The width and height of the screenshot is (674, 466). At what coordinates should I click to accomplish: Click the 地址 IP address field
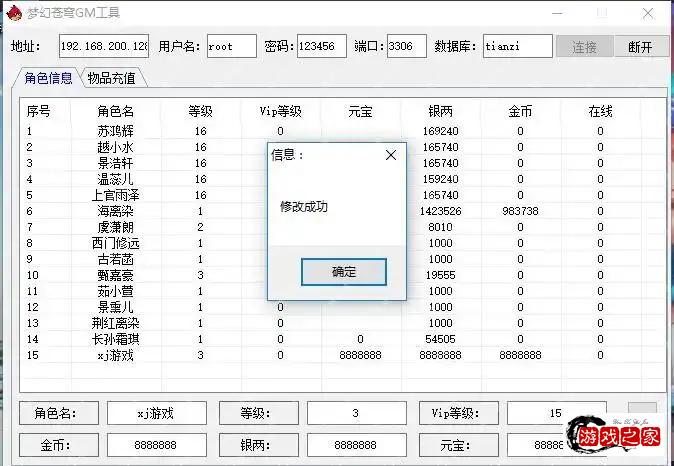point(103,47)
